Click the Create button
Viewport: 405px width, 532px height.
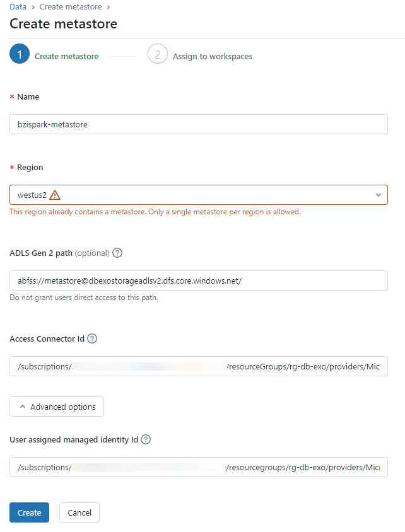(x=29, y=512)
